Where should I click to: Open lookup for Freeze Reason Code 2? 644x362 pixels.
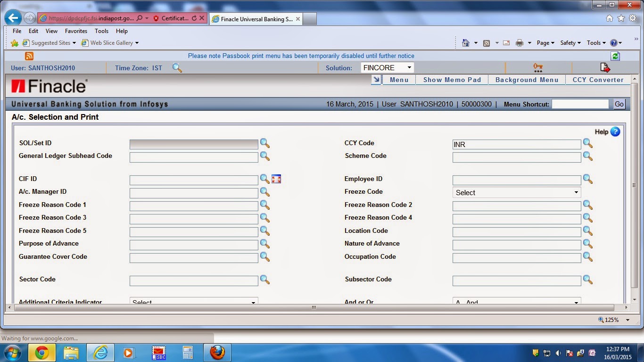pyautogui.click(x=588, y=205)
